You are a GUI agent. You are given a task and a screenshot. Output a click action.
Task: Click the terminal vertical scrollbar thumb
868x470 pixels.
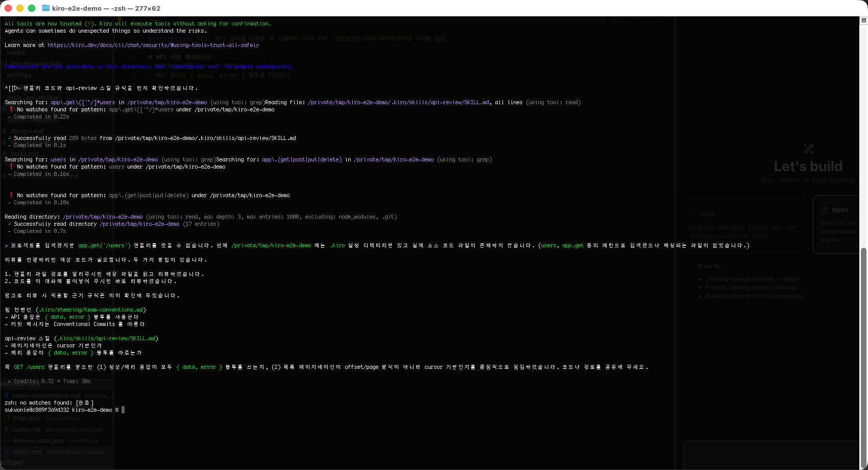pyautogui.click(x=864, y=357)
